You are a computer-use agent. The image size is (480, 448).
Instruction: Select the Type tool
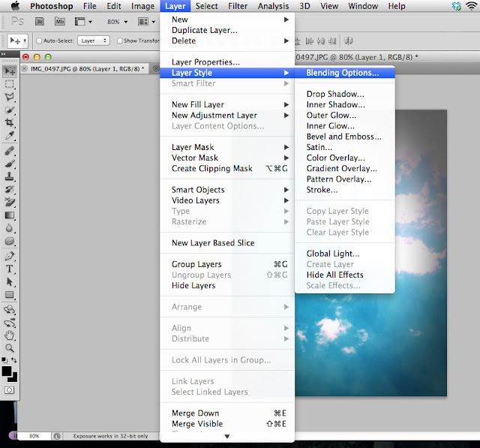[10, 269]
